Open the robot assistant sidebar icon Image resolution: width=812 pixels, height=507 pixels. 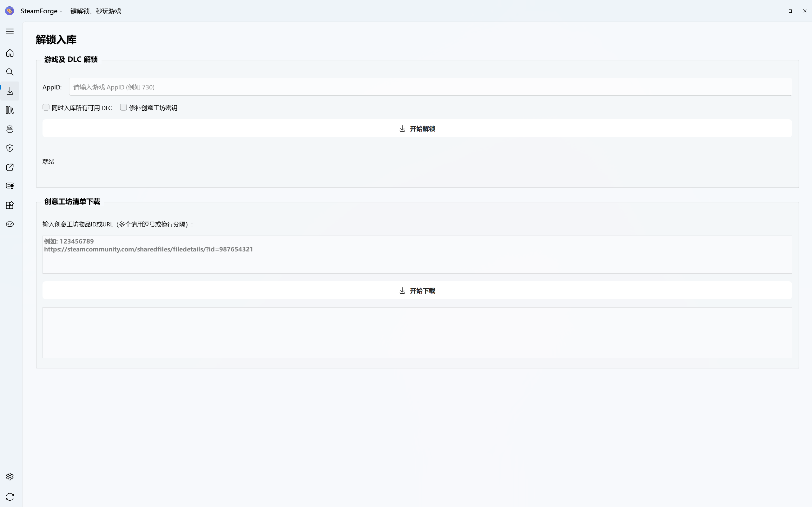[10, 129]
